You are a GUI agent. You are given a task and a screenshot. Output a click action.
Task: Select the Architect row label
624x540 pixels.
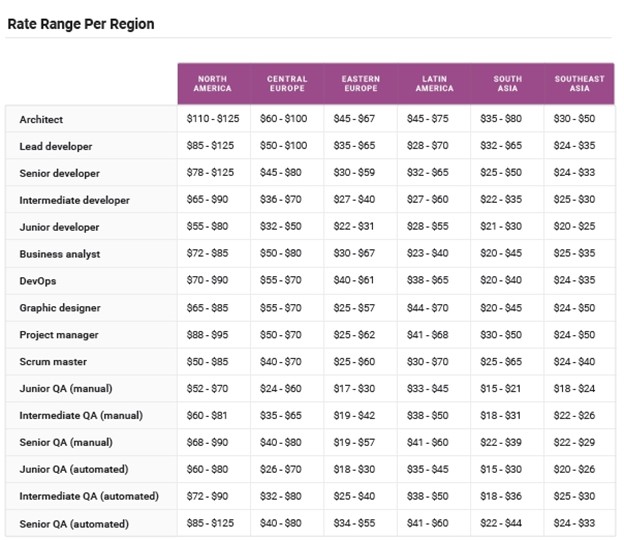[41, 119]
